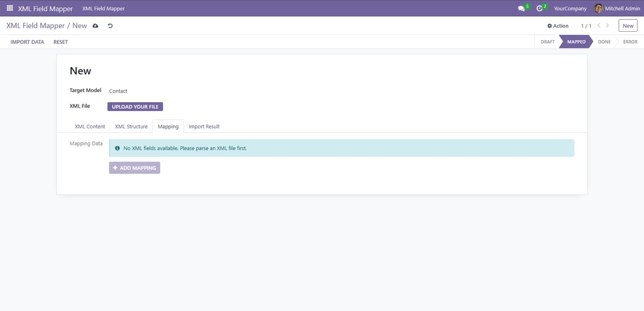
Task: Click the XML Field Mapper app title
Action: (x=46, y=8)
